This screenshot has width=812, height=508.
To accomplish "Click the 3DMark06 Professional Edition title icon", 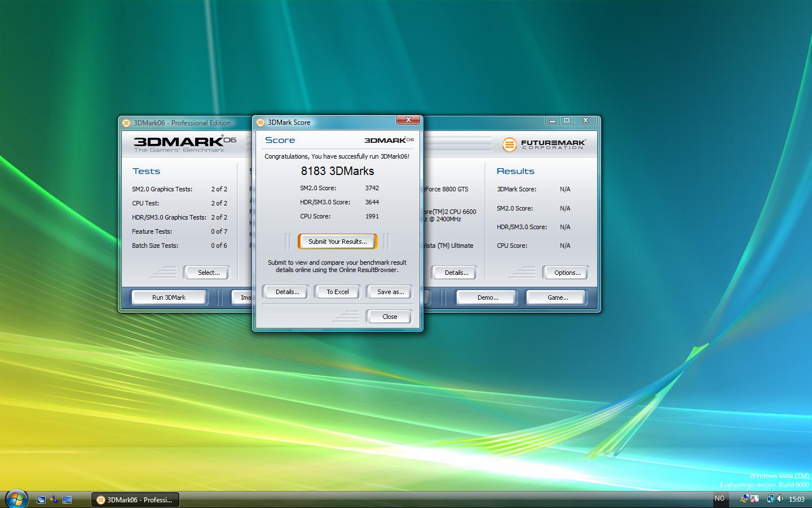I will [x=126, y=123].
